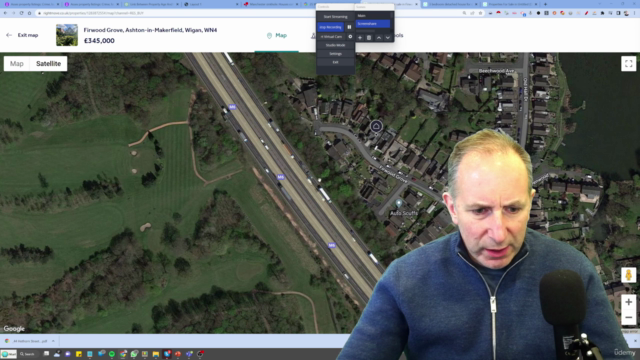Move OBS scene down

tap(388, 38)
